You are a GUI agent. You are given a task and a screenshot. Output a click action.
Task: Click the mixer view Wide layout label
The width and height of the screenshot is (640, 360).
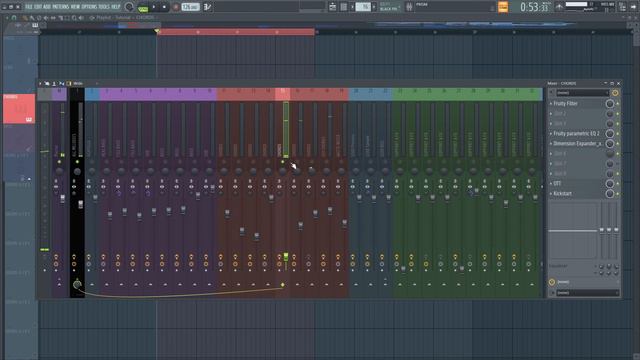click(x=78, y=84)
